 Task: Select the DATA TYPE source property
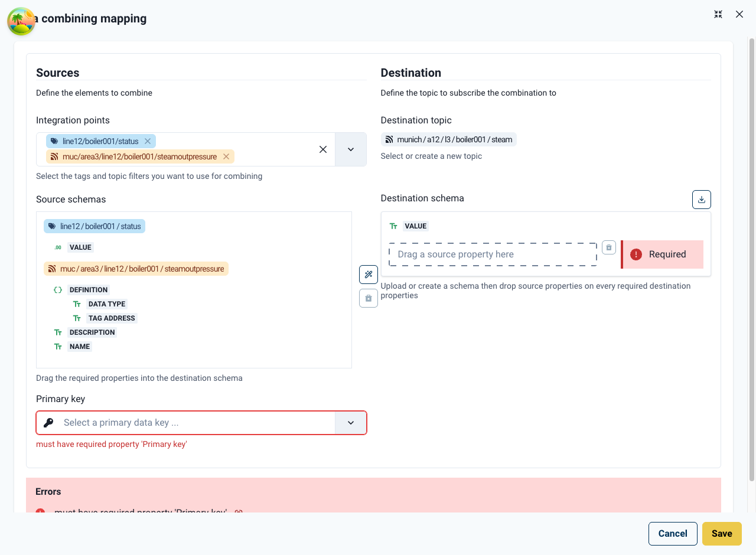107,304
